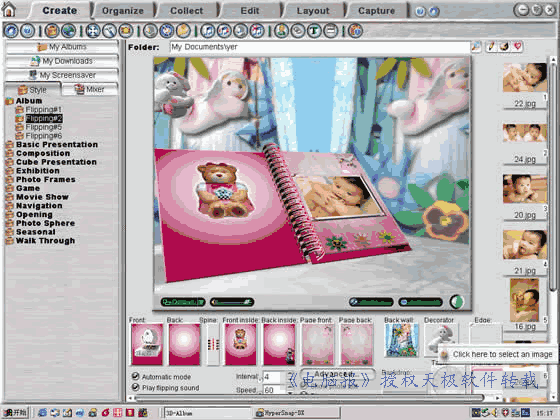Screen dimensions: 560x420
Task: Open the Start button in the taskbar
Action: pyautogui.click(x=15, y=413)
